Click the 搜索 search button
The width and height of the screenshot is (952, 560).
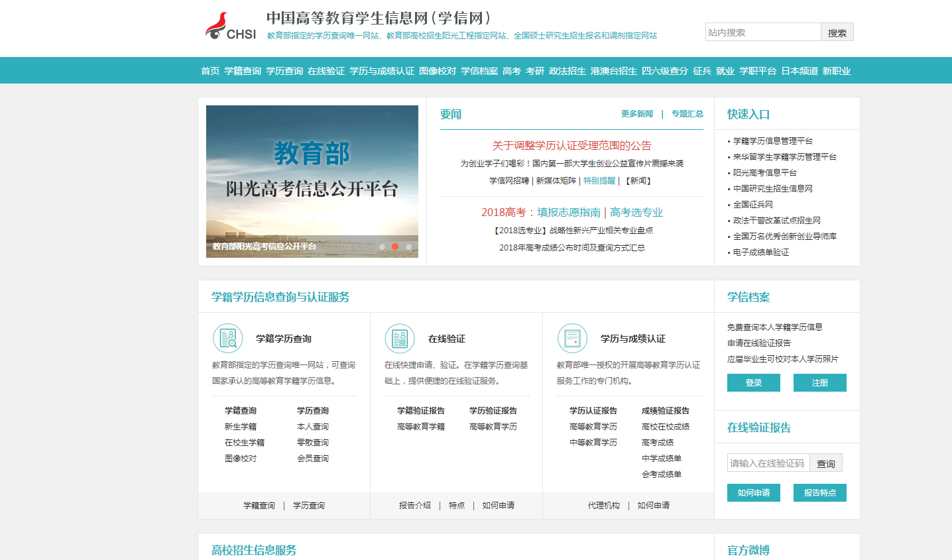click(x=837, y=32)
